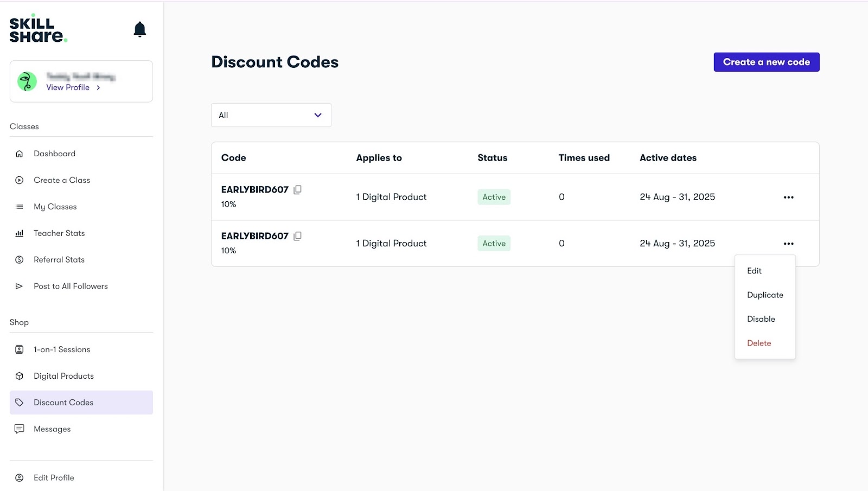This screenshot has height=491, width=868.
Task: Click the Active dates column header
Action: click(x=668, y=158)
